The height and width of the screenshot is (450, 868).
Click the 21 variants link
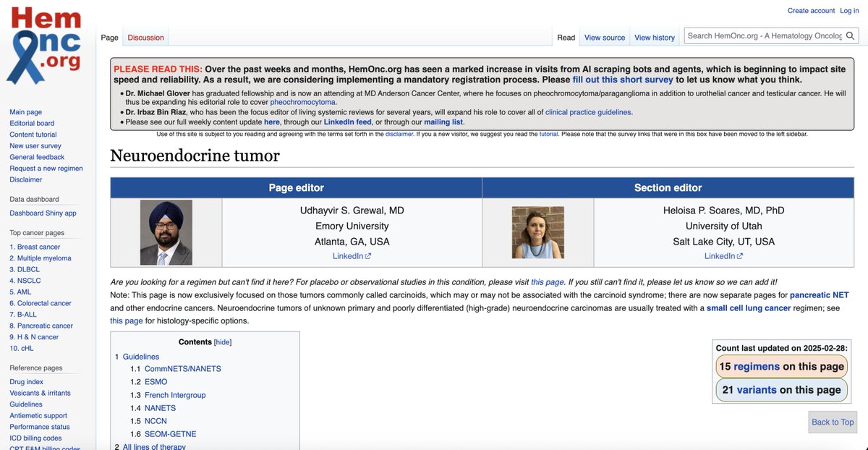click(x=757, y=390)
